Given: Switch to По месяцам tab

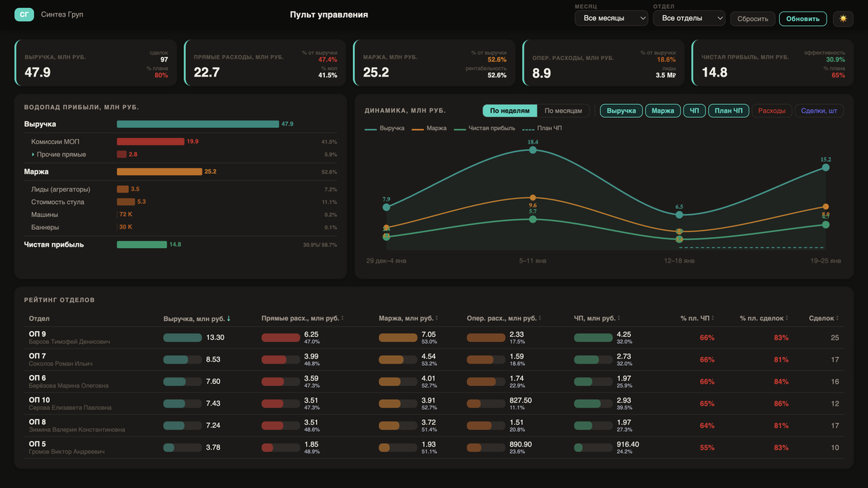Looking at the screenshot, I should [563, 111].
